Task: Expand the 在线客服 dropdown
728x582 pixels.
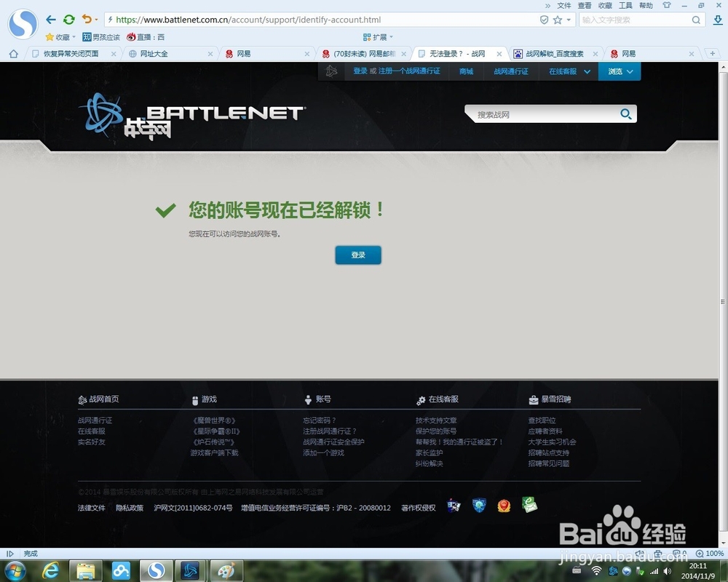Action: tap(569, 71)
